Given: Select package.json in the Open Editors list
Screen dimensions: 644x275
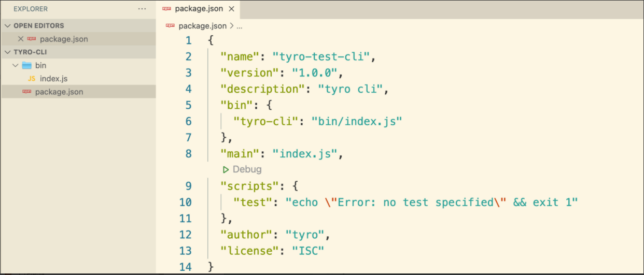Looking at the screenshot, I should [63, 39].
